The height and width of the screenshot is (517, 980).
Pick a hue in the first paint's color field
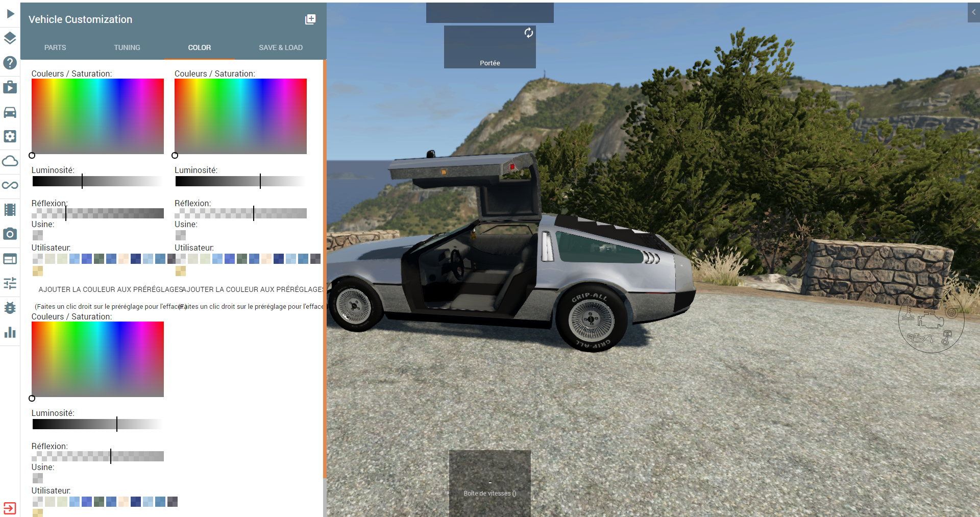pos(97,116)
